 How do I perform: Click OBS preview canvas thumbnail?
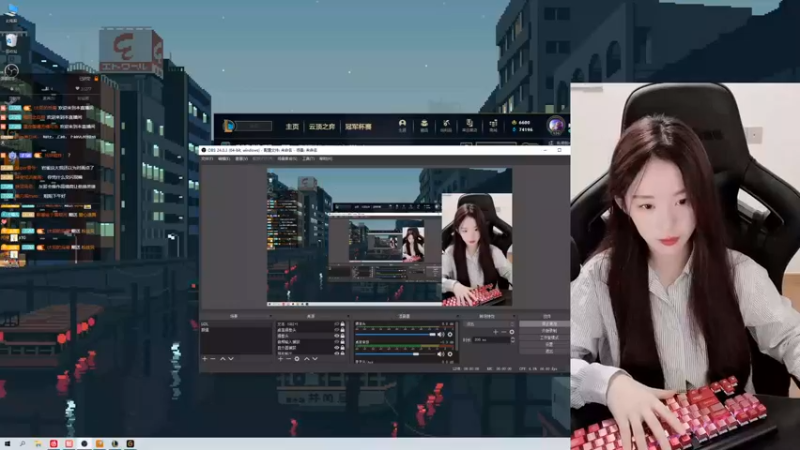click(389, 237)
